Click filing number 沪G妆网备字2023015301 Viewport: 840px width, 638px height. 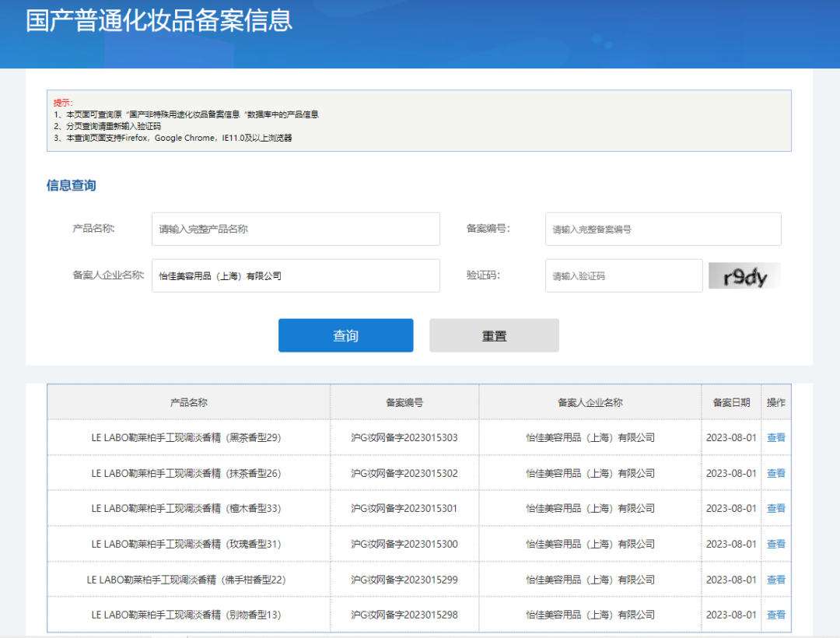pyautogui.click(x=404, y=508)
